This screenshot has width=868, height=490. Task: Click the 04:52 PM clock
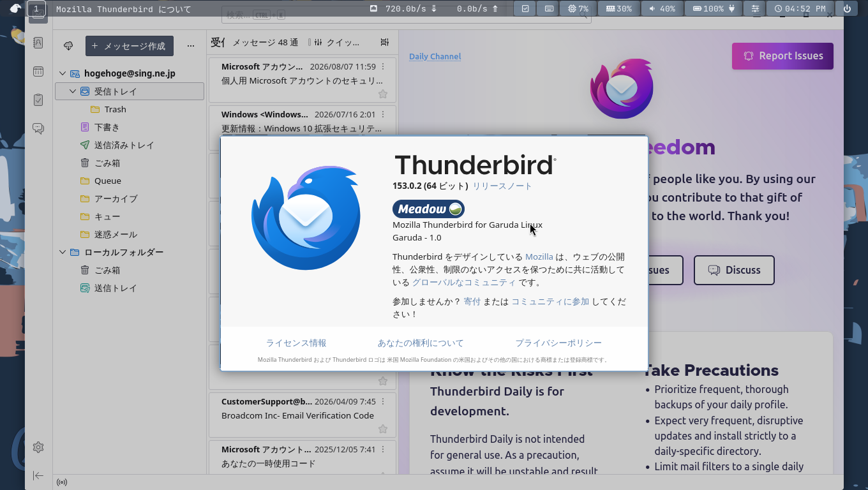pyautogui.click(x=800, y=8)
